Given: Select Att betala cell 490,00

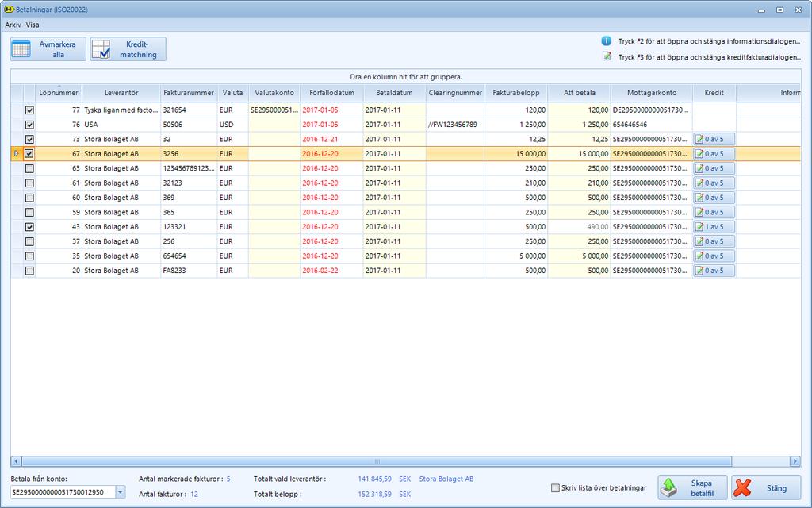Looking at the screenshot, I should (579, 226).
